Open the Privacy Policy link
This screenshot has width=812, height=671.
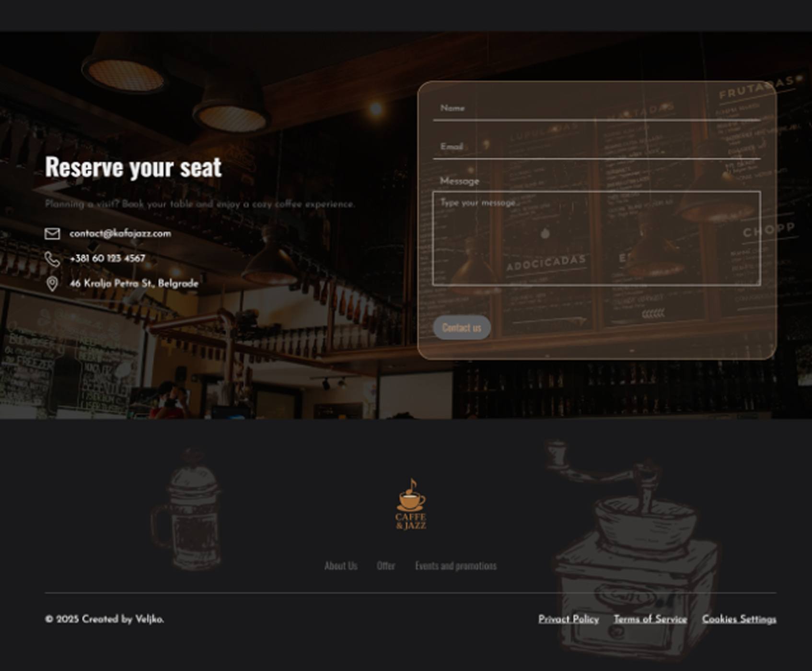pos(568,619)
